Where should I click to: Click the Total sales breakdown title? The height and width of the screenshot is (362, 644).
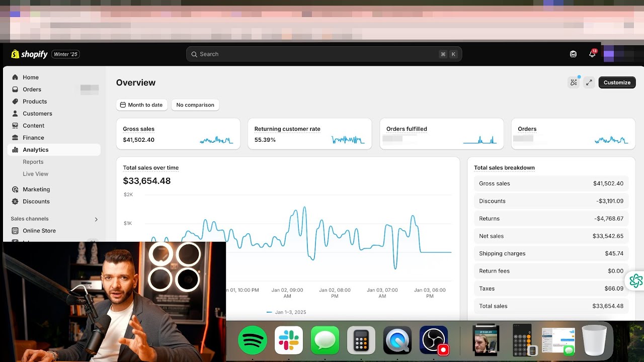pyautogui.click(x=504, y=168)
